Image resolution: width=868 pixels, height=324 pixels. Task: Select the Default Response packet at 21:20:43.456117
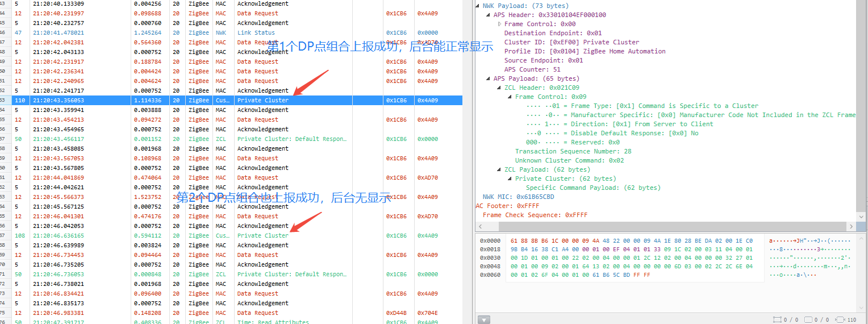pyautogui.click(x=291, y=139)
